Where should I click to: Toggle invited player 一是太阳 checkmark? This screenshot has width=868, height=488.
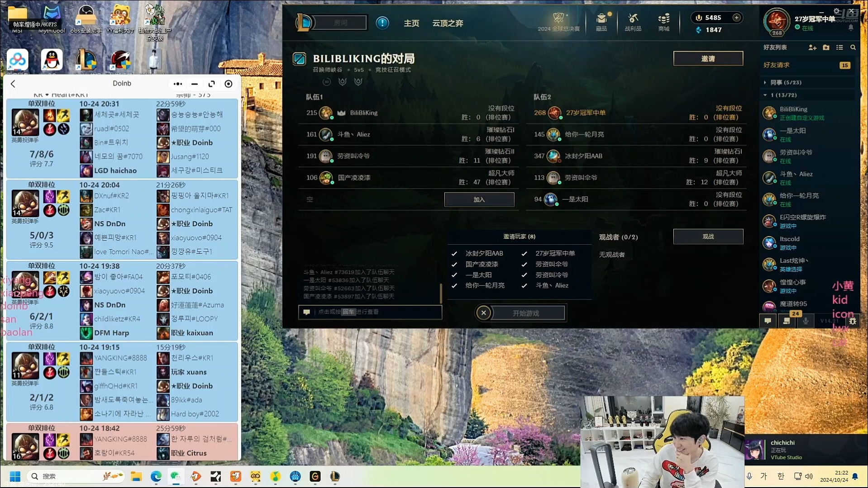point(454,275)
